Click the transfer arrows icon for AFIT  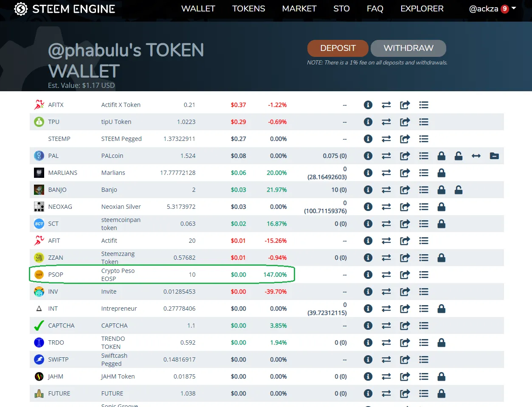pos(386,241)
